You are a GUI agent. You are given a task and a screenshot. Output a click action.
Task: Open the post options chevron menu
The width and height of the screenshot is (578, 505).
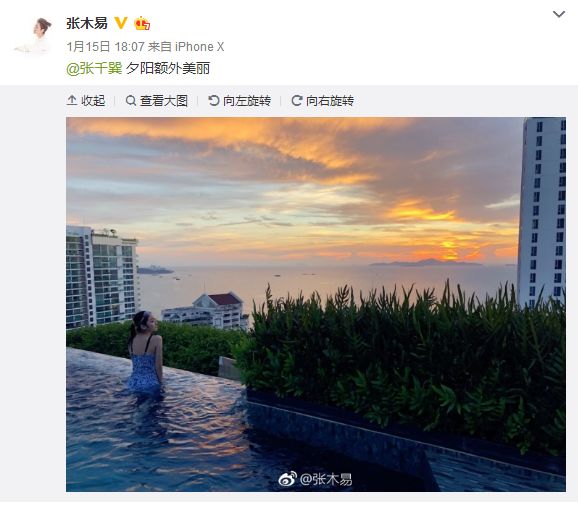559,14
